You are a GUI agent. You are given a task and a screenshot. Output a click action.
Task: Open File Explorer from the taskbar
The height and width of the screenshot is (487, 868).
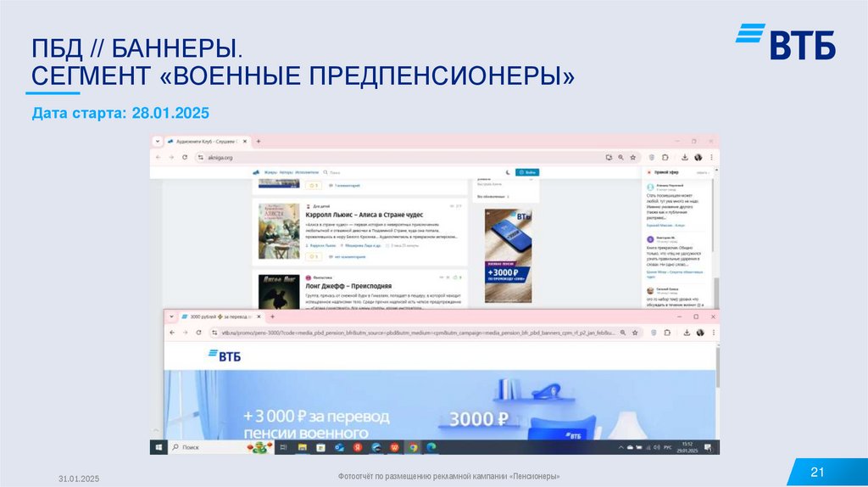[x=303, y=447]
